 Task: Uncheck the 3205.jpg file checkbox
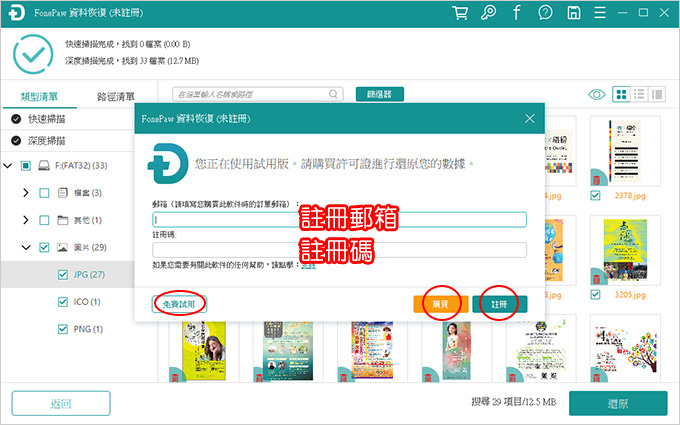coord(595,295)
